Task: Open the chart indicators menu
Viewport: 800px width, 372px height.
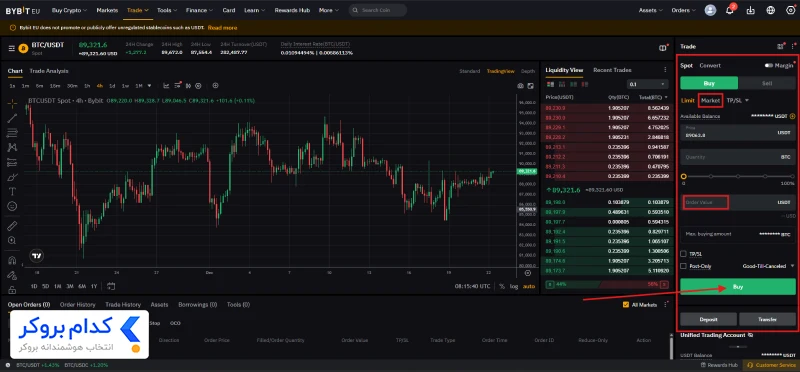Action: coord(166,86)
